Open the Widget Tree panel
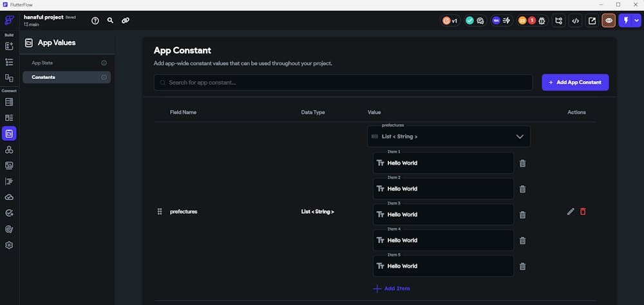Screen dimensions: 644x305 [x=9, y=62]
